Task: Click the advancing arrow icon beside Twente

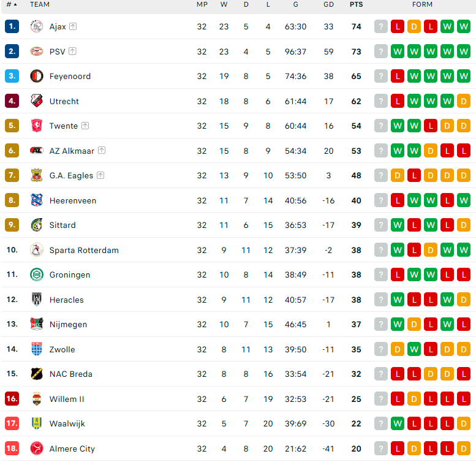Action: pos(85,126)
